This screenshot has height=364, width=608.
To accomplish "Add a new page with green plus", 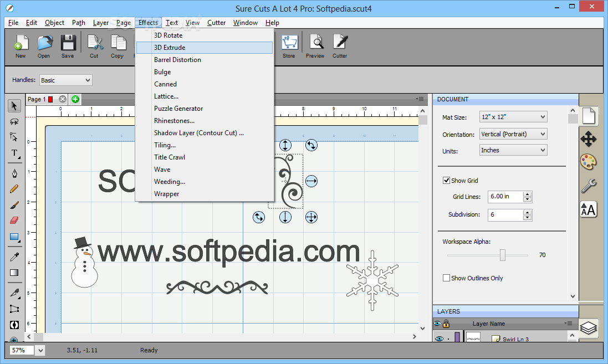I will tap(75, 99).
